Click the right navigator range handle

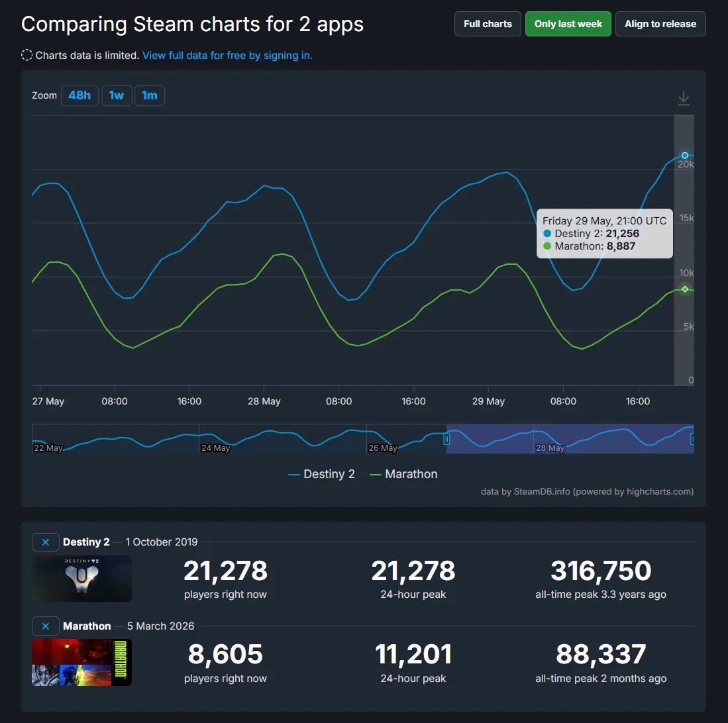pos(693,438)
